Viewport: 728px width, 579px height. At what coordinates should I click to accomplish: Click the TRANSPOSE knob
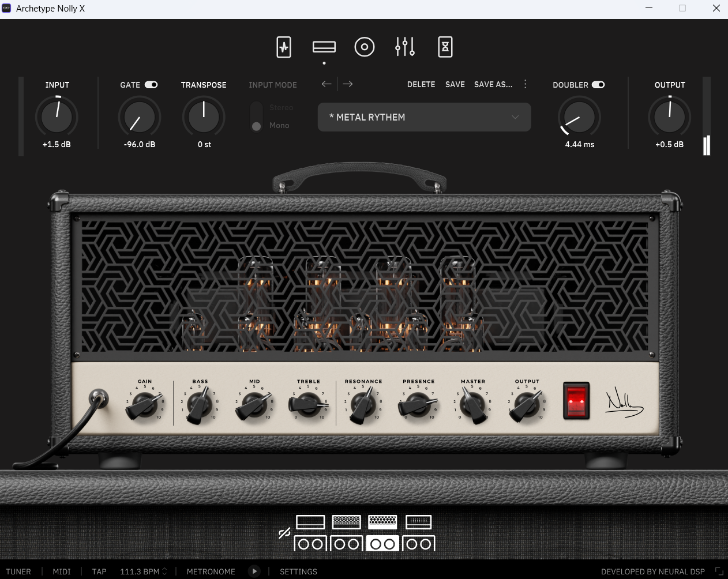tap(204, 116)
